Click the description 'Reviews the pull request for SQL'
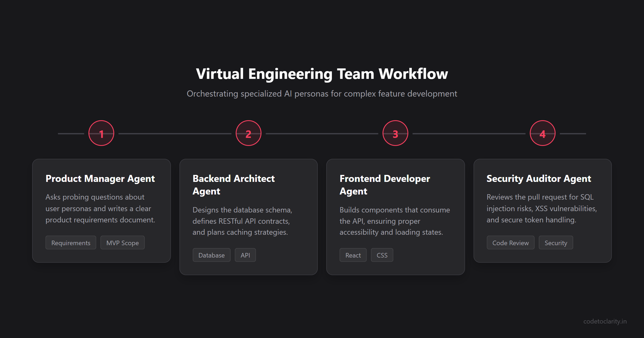Viewport: 644px width, 338px height. [542, 208]
